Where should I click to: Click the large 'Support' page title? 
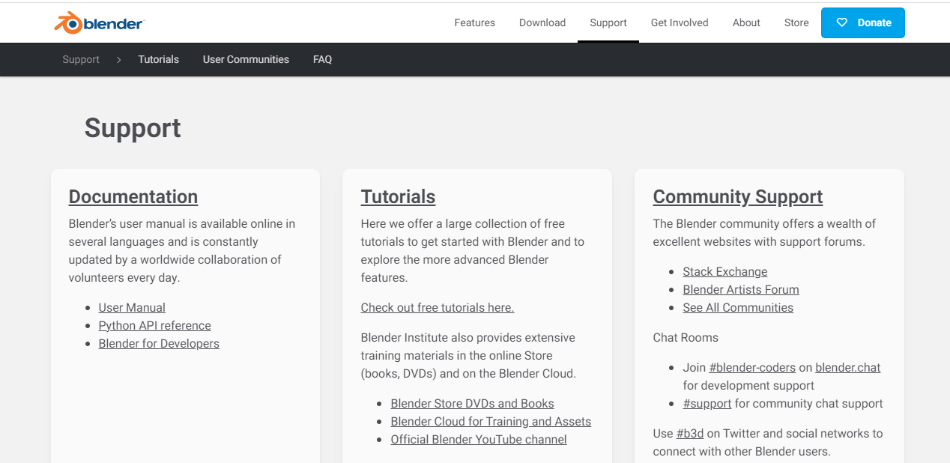133,128
